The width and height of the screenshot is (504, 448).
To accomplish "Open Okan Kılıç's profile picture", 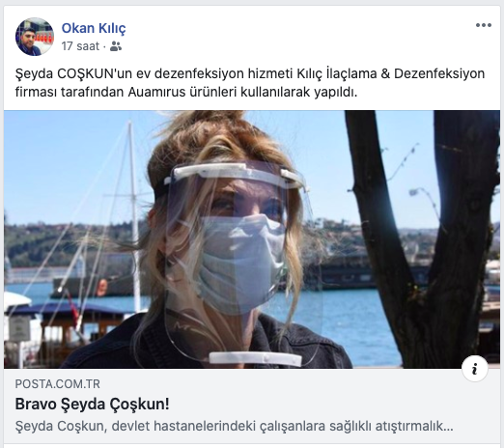I will 35,37.
